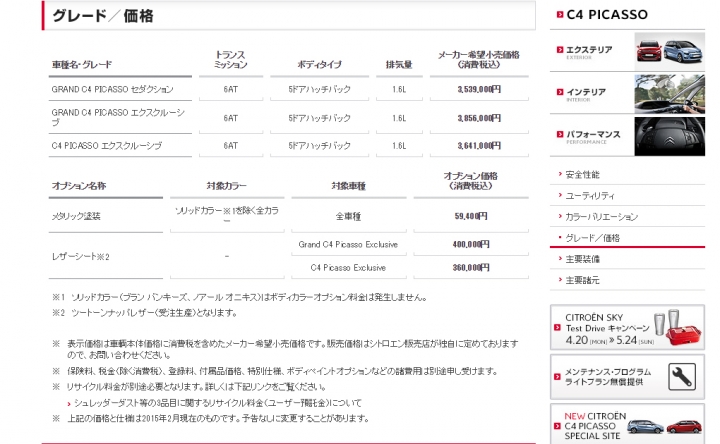Click the red arrow icon beside C4 PICASSO
The width and height of the screenshot is (720, 444).
pyautogui.click(x=559, y=15)
